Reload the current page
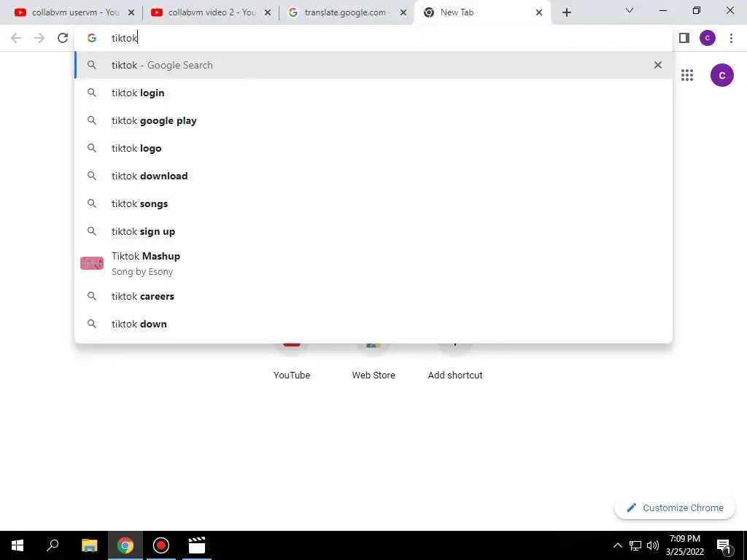This screenshot has height=560, width=747. coord(63,38)
